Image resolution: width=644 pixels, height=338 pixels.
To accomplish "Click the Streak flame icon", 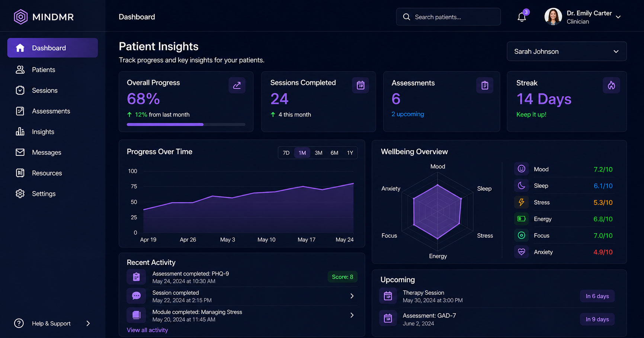I will [x=611, y=86].
